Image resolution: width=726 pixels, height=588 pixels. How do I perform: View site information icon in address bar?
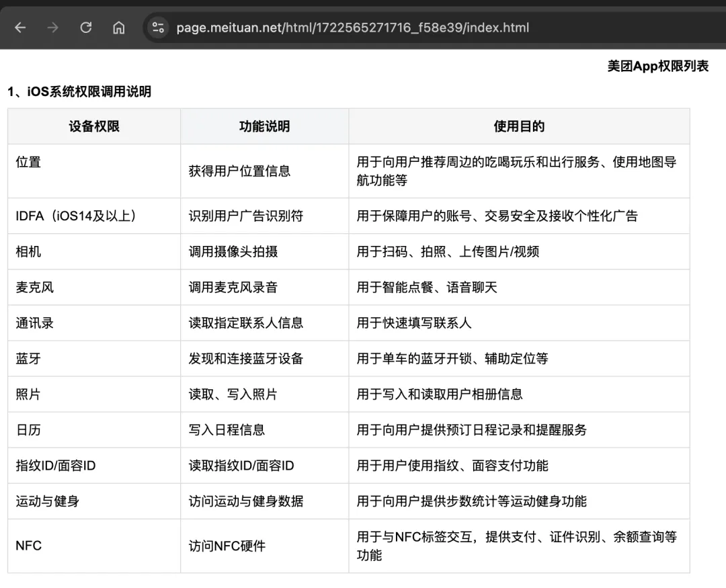coord(158,28)
